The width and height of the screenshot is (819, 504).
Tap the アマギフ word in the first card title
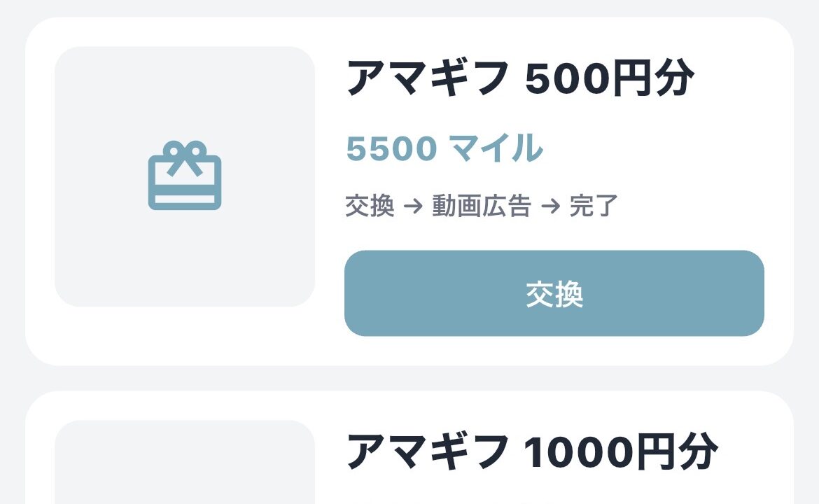pos(428,78)
